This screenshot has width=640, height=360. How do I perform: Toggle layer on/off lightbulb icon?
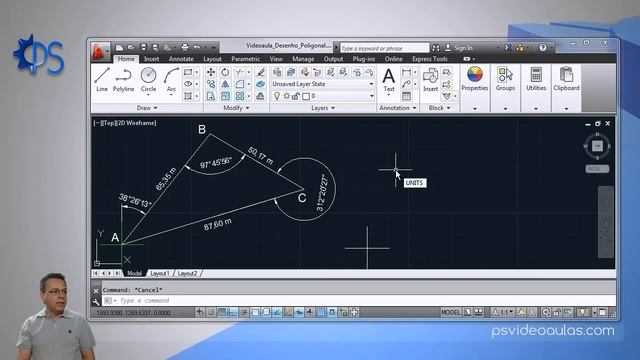tap(277, 96)
